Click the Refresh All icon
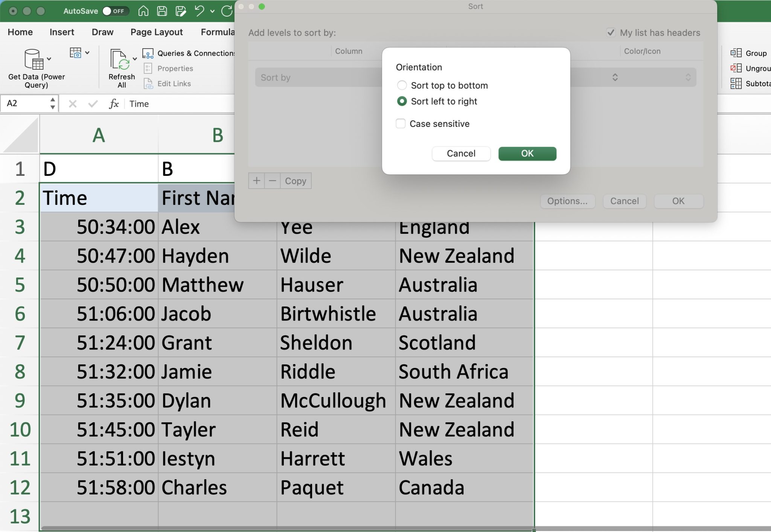771x532 pixels. [x=121, y=68]
